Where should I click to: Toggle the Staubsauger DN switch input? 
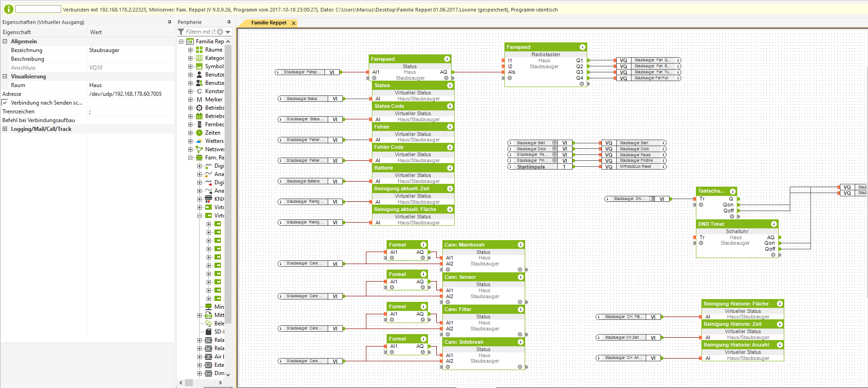pyautogui.click(x=652, y=199)
